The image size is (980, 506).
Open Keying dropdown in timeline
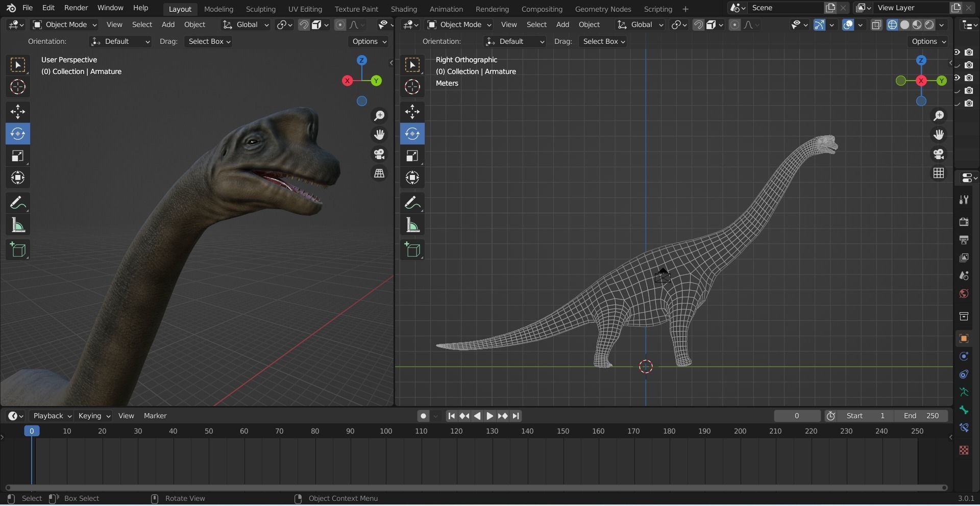pos(94,416)
